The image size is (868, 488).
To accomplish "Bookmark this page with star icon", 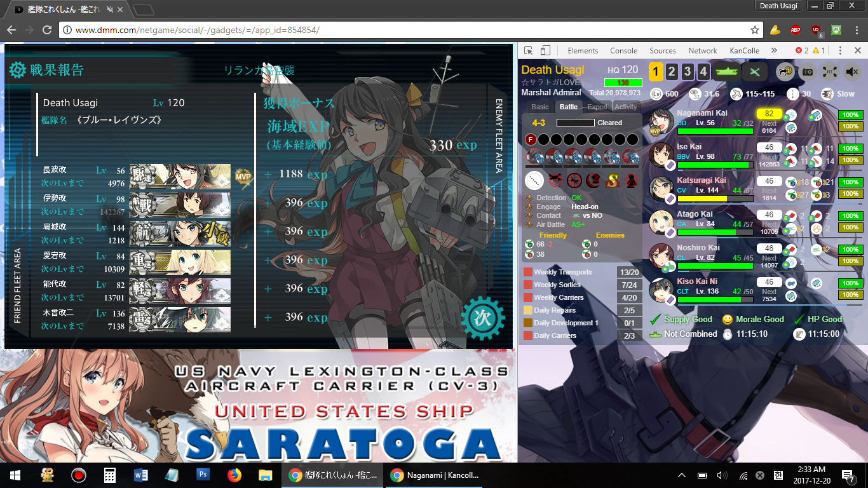I will [755, 30].
